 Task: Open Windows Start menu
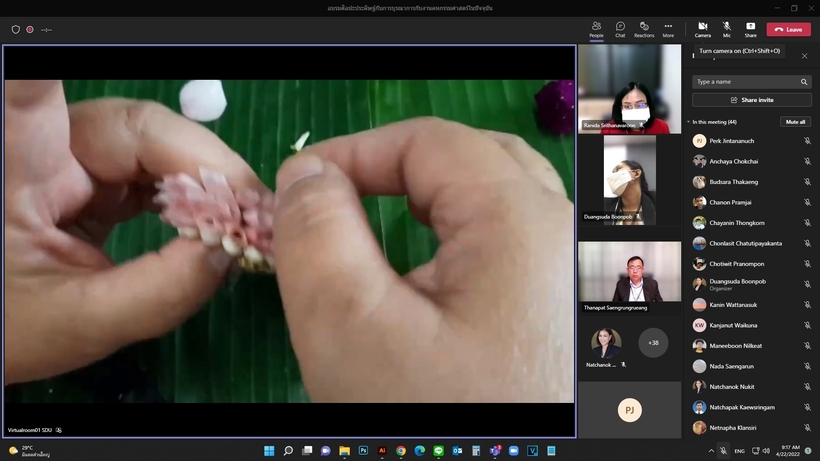269,451
